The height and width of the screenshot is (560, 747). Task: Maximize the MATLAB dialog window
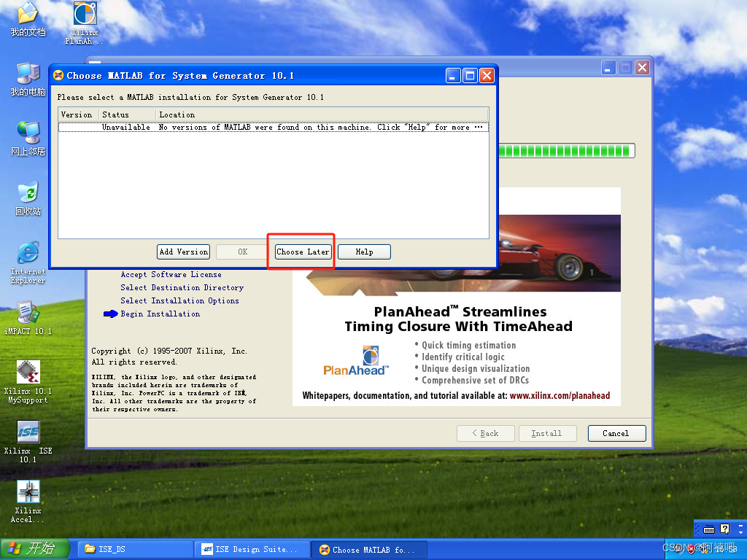click(470, 76)
